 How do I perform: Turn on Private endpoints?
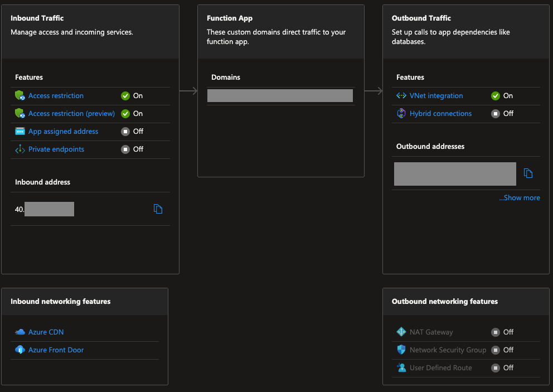point(125,149)
